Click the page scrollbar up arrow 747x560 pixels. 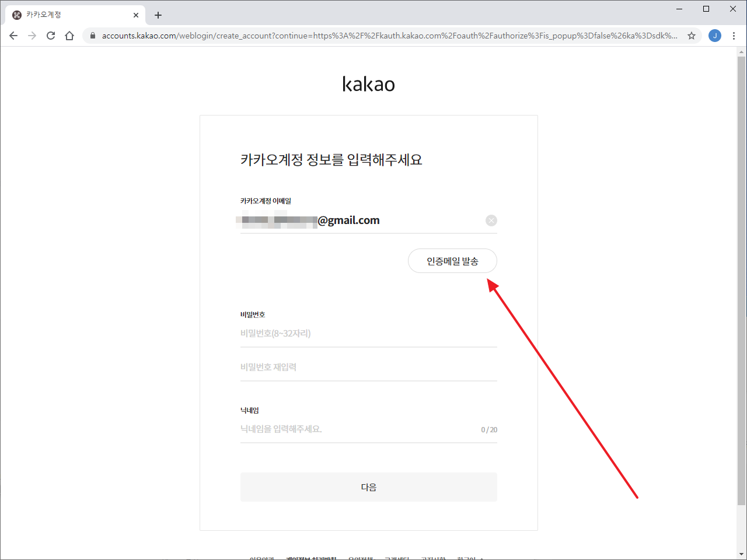click(x=741, y=52)
